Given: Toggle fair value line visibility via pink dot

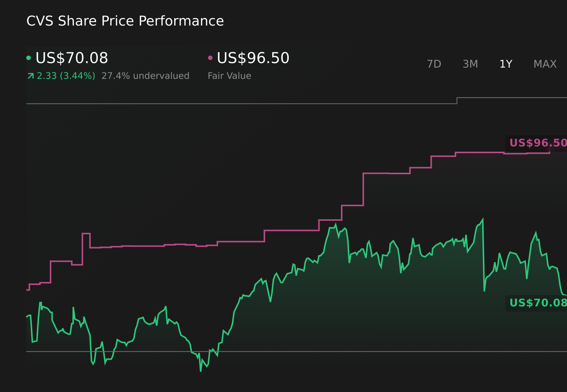Looking at the screenshot, I should pos(210,57).
